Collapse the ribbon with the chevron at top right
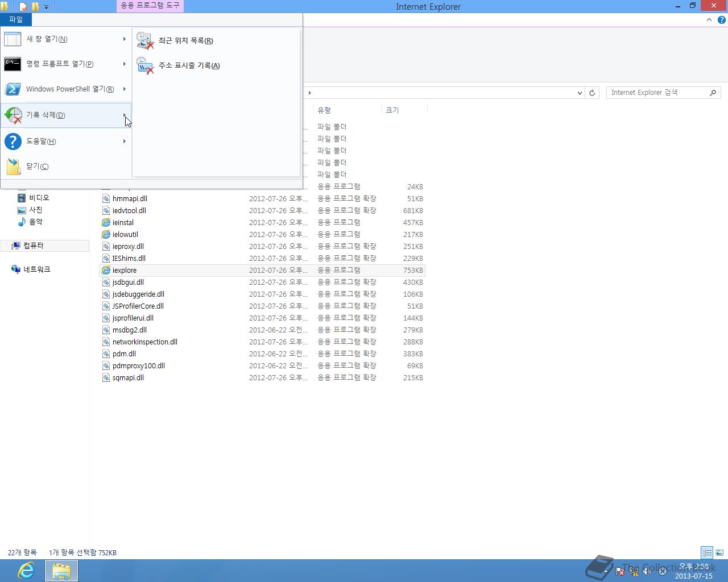Viewport: 728px width, 582px height. (x=709, y=20)
